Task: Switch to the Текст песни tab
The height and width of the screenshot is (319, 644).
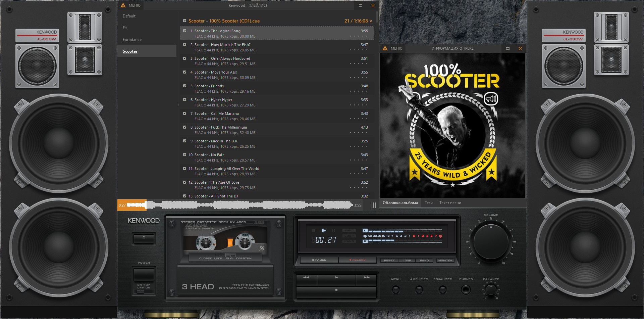Action: [450, 203]
